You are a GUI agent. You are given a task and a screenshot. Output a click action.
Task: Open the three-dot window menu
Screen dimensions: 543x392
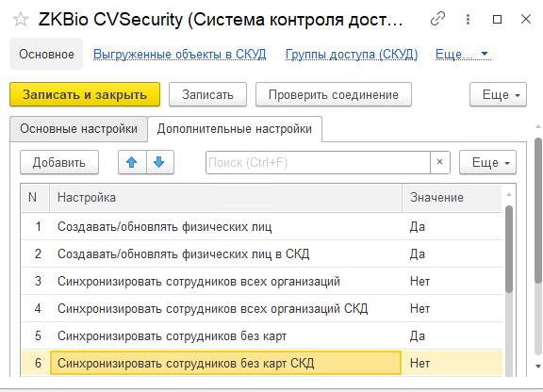pos(468,20)
